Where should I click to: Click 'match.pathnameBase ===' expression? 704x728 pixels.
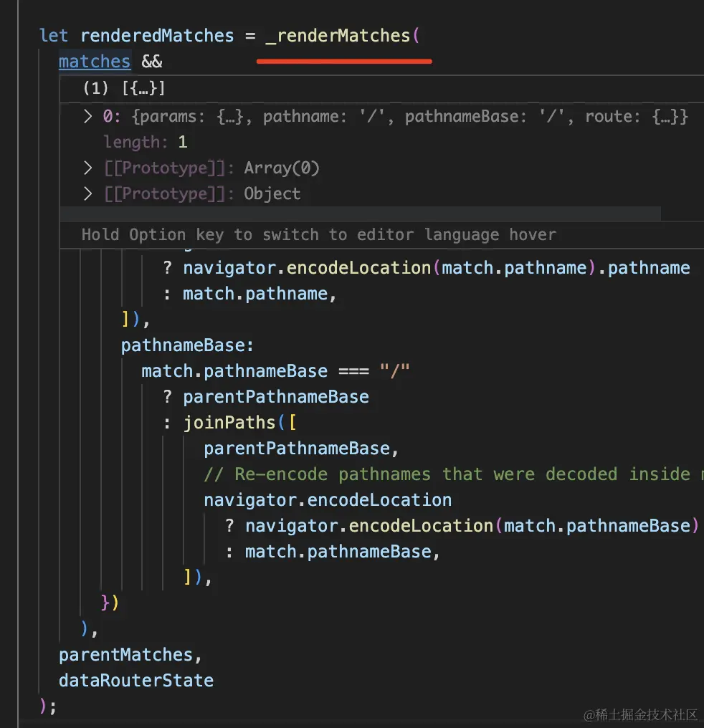[255, 371]
